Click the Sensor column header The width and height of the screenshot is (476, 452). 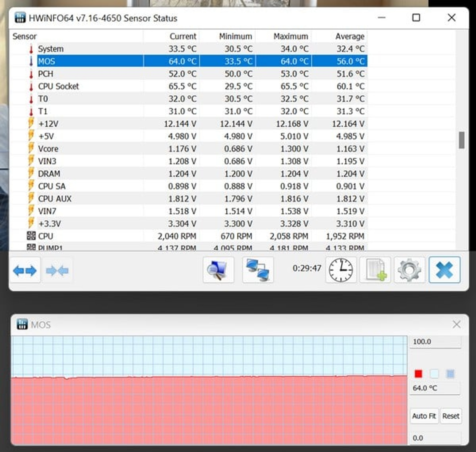[77, 36]
